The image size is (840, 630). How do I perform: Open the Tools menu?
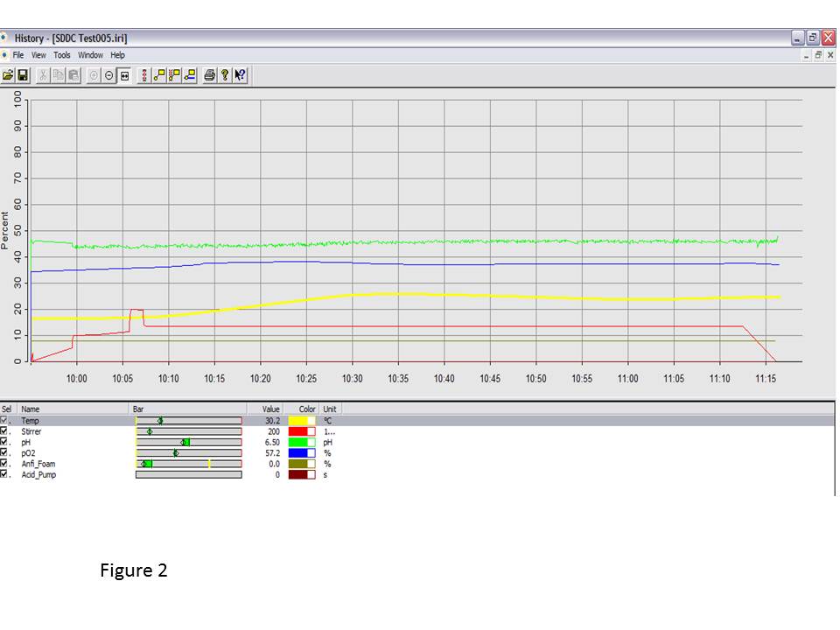pos(62,55)
